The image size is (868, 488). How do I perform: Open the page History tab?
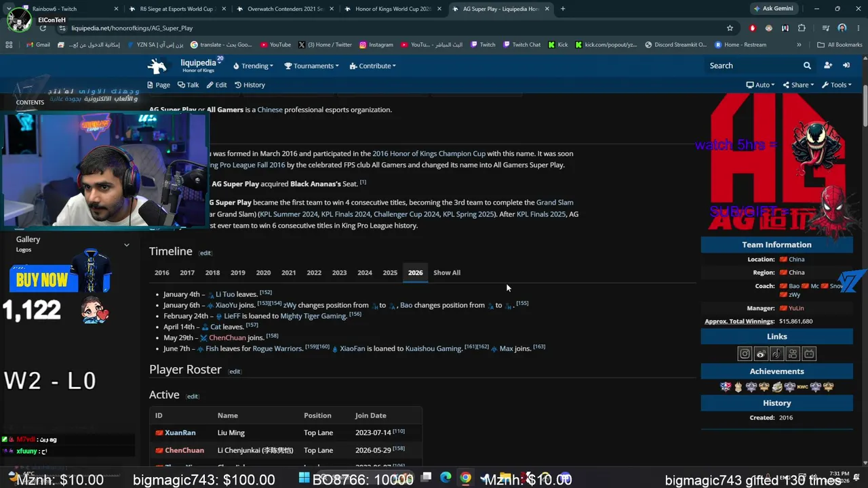tap(250, 85)
